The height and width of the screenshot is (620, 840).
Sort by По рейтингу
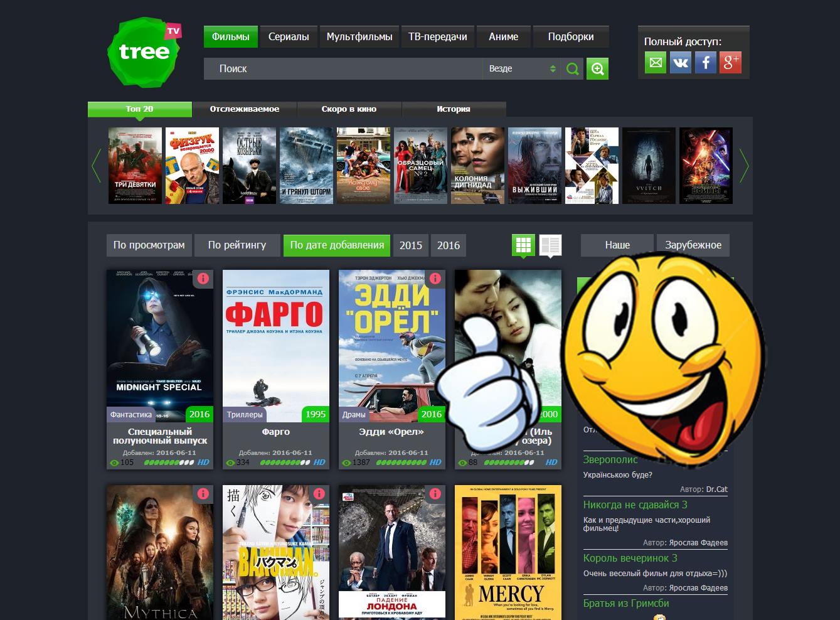click(x=237, y=245)
